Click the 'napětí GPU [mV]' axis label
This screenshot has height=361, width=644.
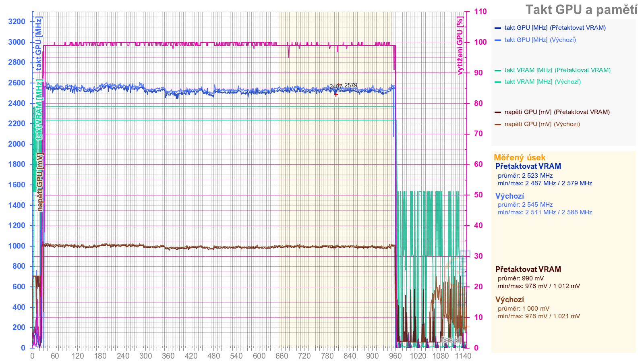(39, 182)
